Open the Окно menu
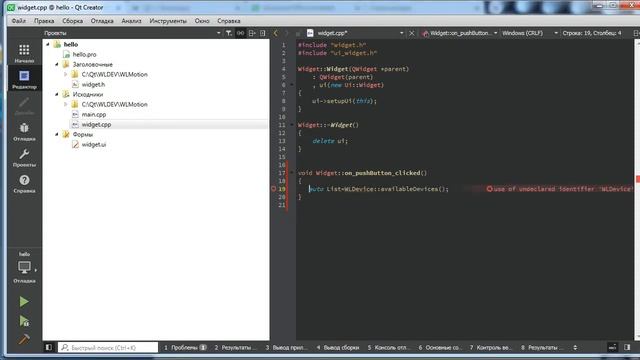This screenshot has height=360, width=640. pyautogui.click(x=202, y=21)
